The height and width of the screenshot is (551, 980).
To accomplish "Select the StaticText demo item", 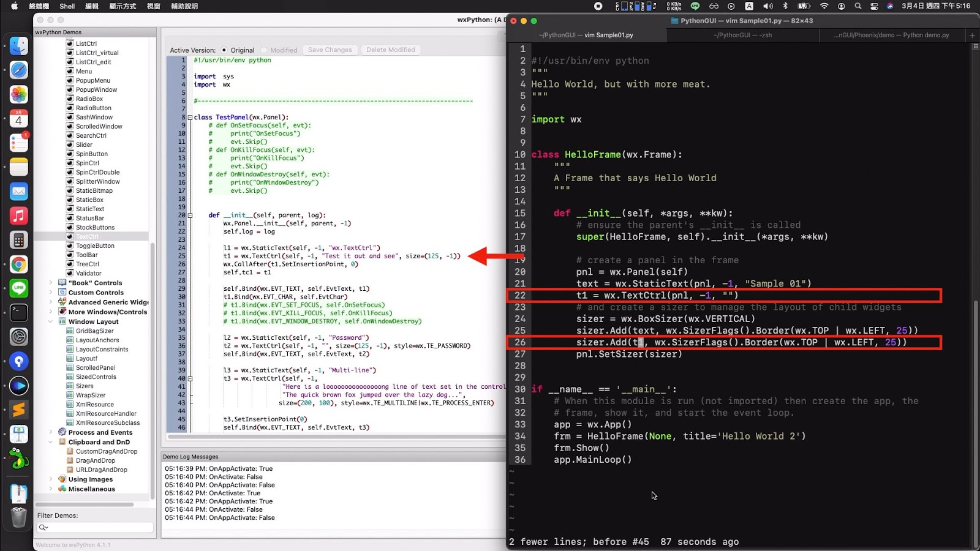I will (90, 209).
